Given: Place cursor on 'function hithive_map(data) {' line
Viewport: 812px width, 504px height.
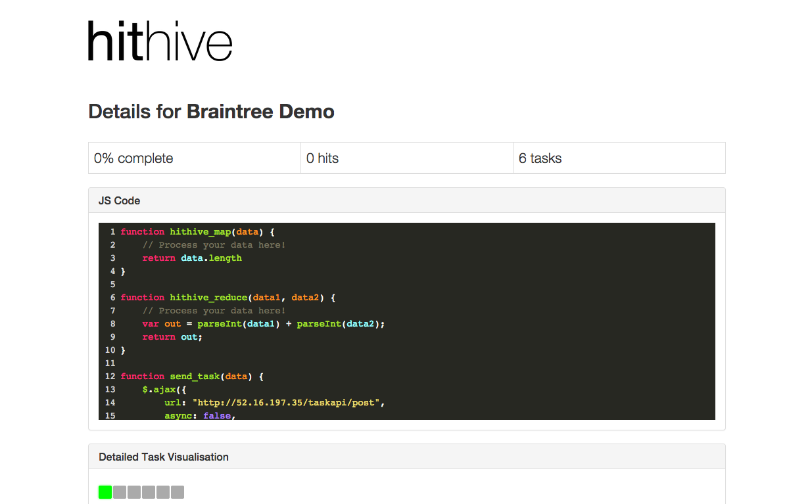Looking at the screenshot, I should click(197, 232).
